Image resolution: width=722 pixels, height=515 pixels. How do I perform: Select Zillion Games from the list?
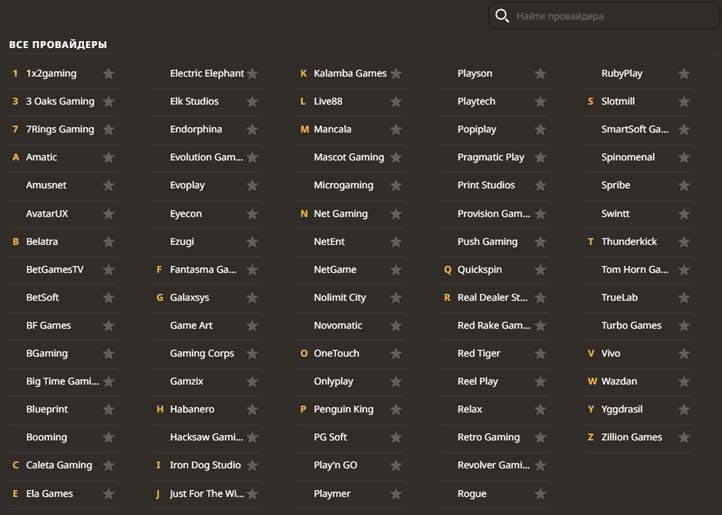point(631,438)
